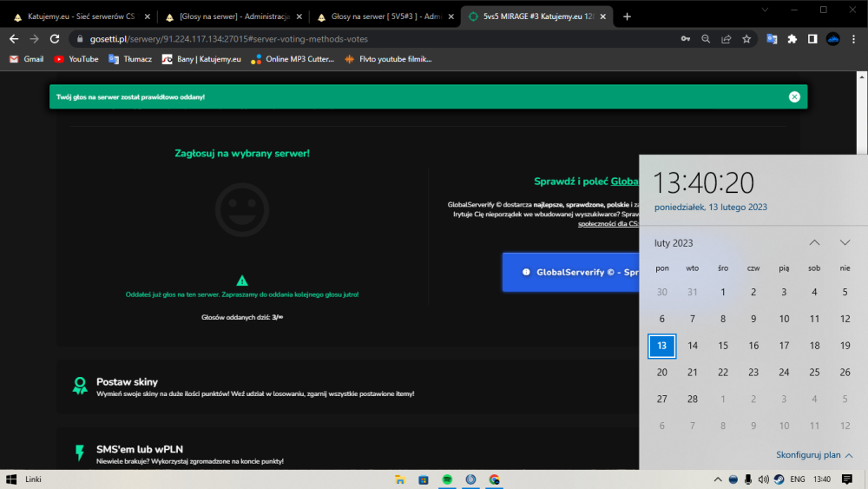Image resolution: width=868 pixels, height=489 pixels.
Task: Close the Katujemy.eu - Sieć serwerów tab
Action: click(148, 17)
